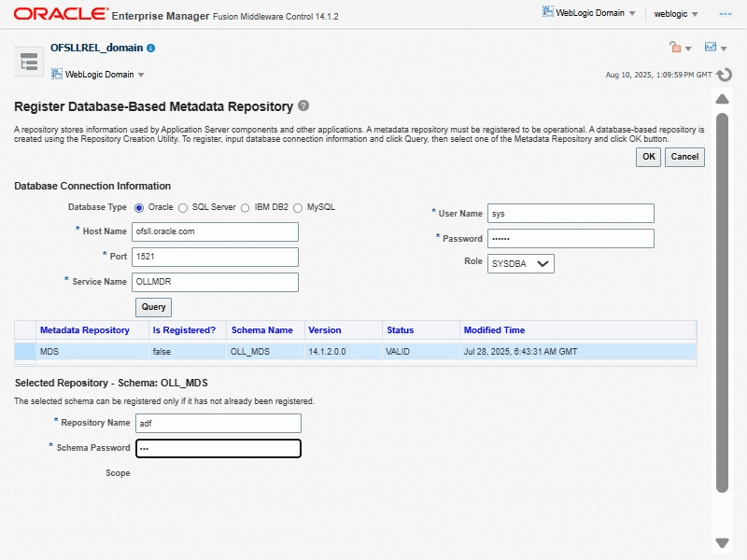Refresh the page with the refresh icon
The height and width of the screenshot is (560, 747).
tap(725, 75)
